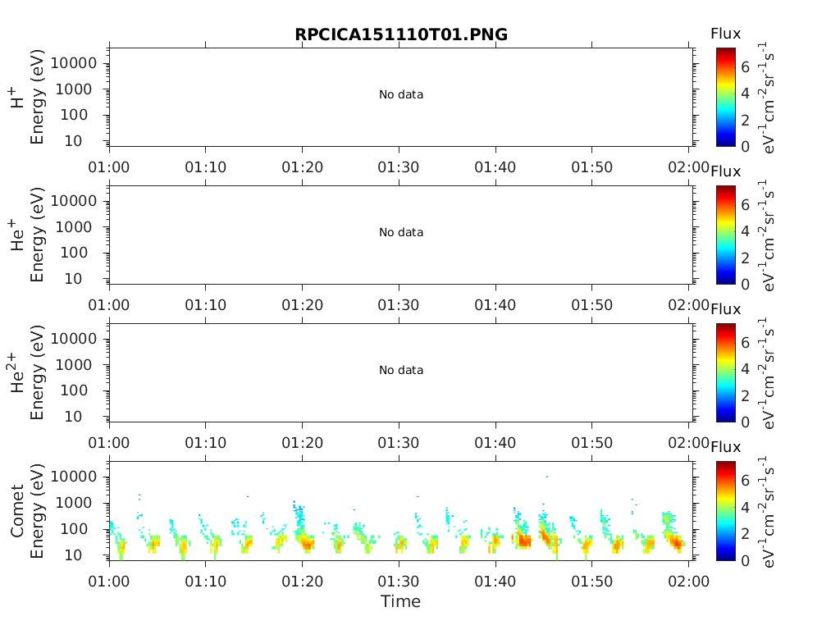Click the plot title RPCICA151110T01.PNG
This screenshot has width=840, height=630.
[x=401, y=34]
